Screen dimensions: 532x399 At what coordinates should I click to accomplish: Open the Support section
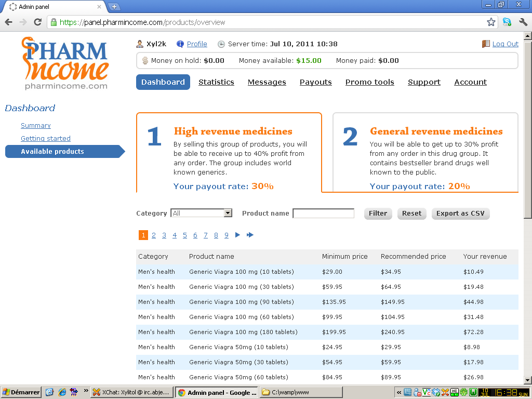pyautogui.click(x=424, y=82)
